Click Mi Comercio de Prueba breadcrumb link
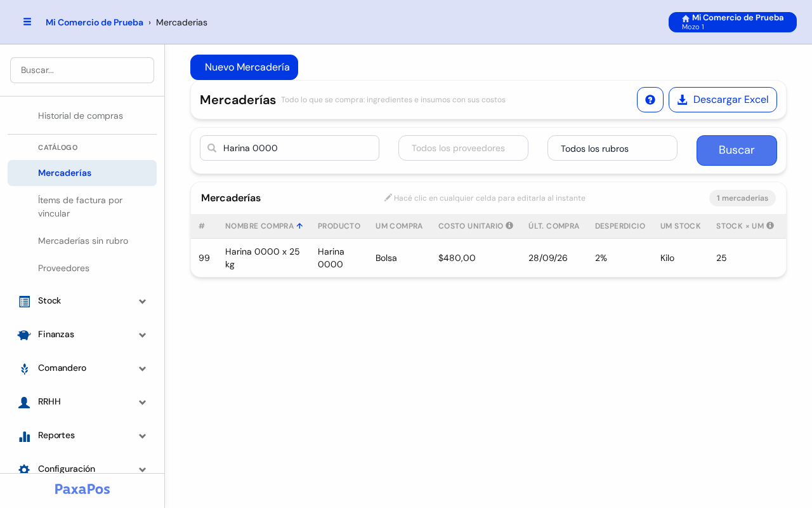The width and height of the screenshot is (812, 508). point(95,22)
